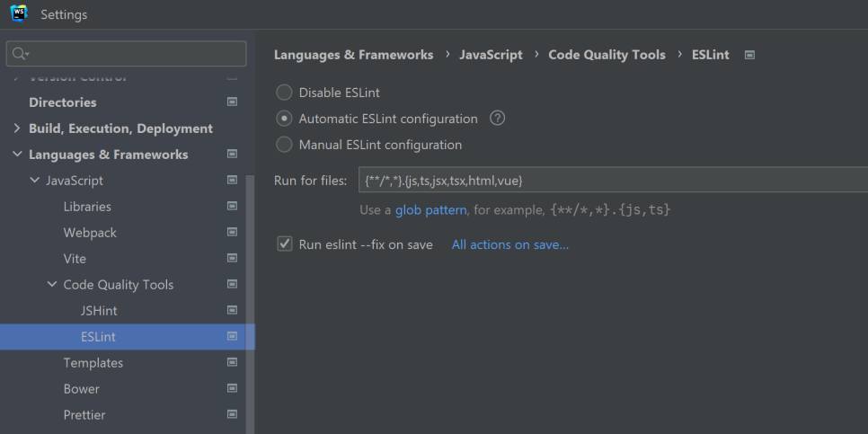Choose Manual ESLint configuration radio button
The height and width of the screenshot is (434, 868).
pos(284,145)
